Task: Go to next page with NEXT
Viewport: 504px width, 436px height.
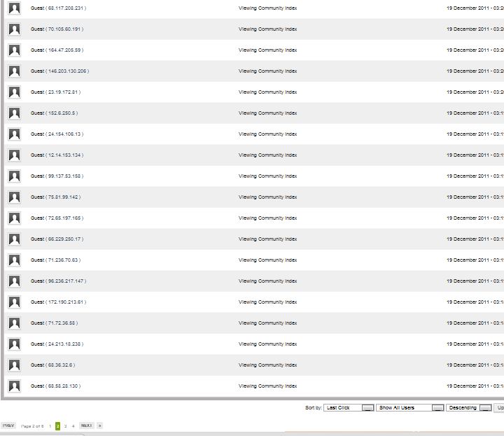Action: (x=87, y=426)
